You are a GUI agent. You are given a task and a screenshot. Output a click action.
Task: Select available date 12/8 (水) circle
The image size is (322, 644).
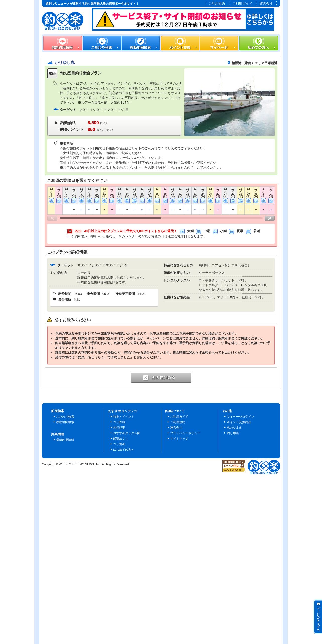pyautogui.click(x=81, y=209)
